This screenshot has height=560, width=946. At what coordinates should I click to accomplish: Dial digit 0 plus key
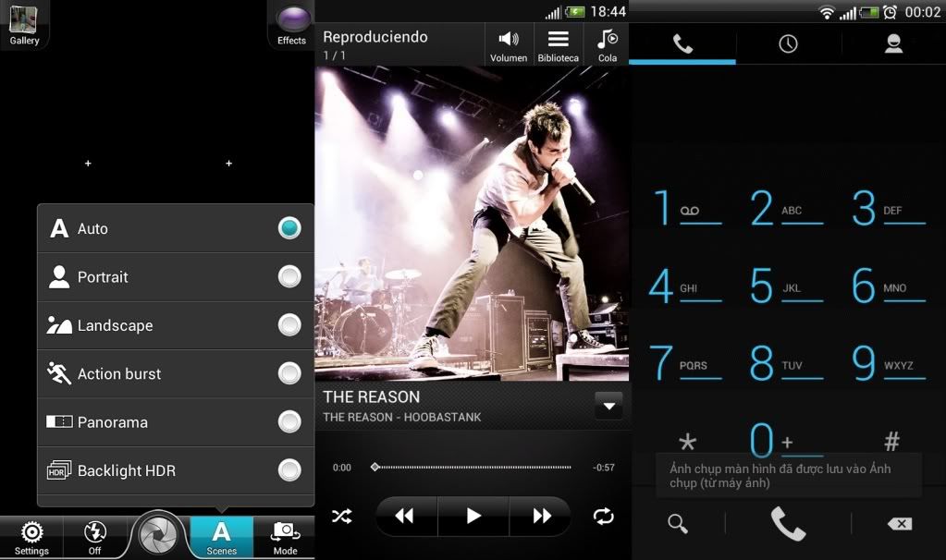[x=785, y=440]
